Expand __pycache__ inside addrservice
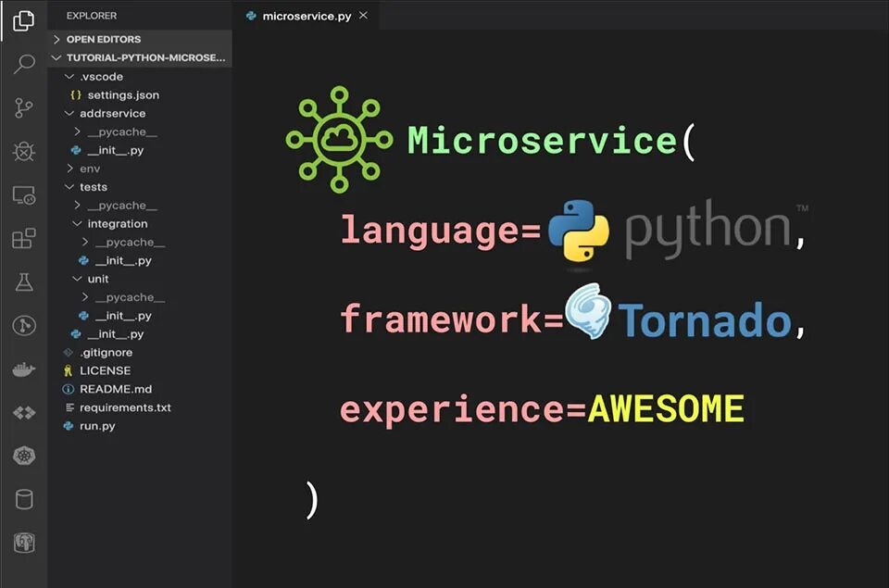 [140, 131]
